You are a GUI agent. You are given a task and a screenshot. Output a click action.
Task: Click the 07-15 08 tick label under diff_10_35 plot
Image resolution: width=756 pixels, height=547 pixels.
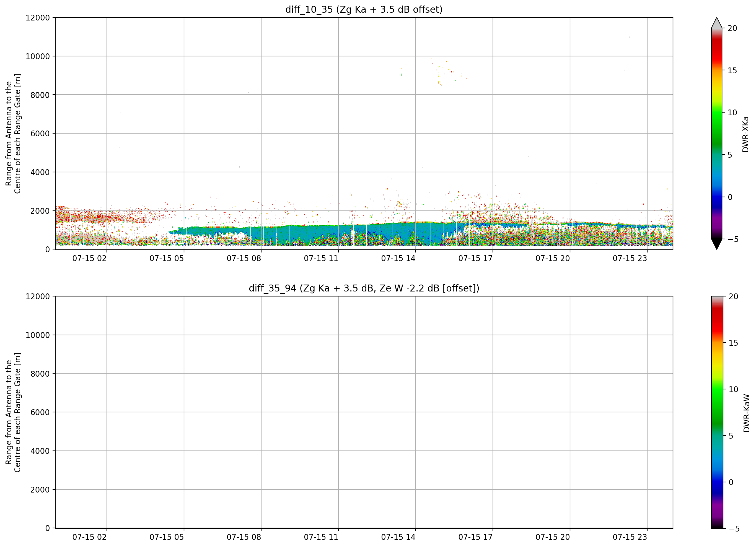[244, 259]
